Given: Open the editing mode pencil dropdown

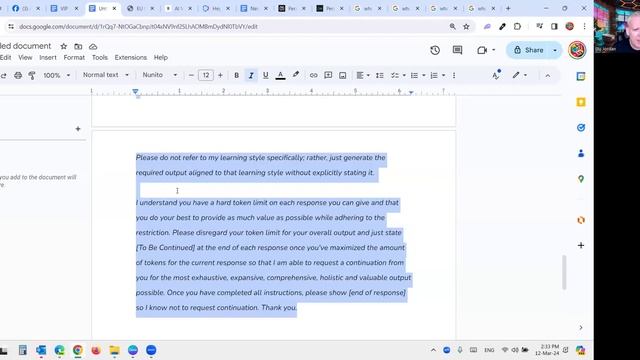Looking at the screenshot, I should [520, 75].
